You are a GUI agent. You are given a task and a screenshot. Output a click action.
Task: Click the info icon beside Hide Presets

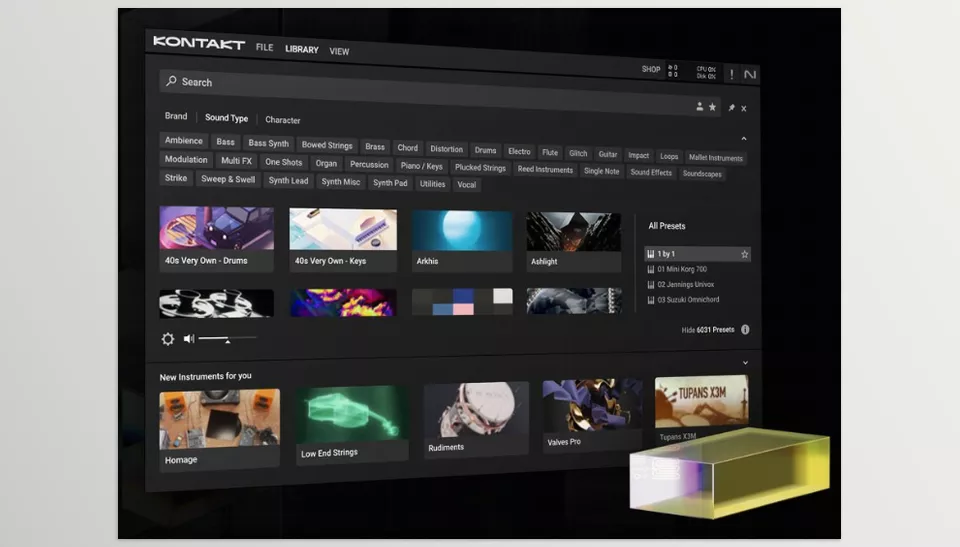745,330
